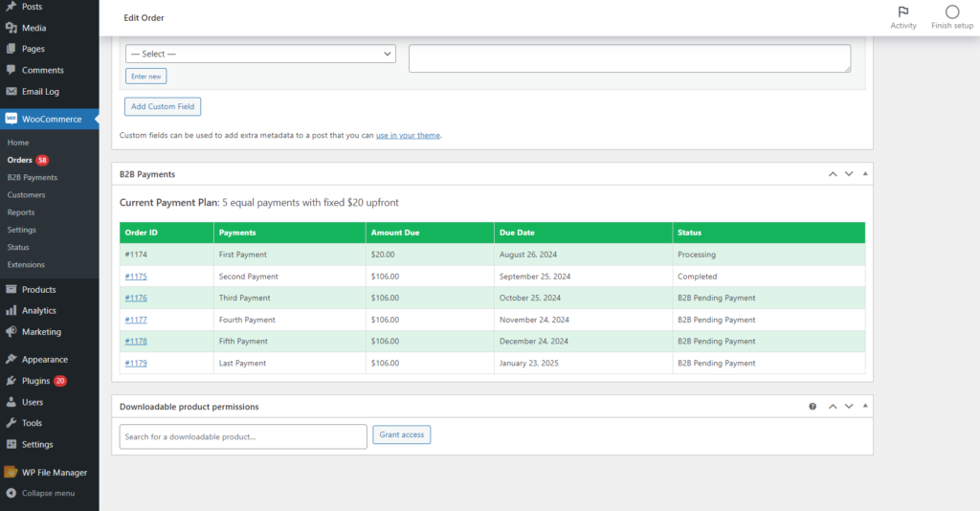Open the custom field Select dropdown
The image size is (980, 511).
click(x=260, y=54)
